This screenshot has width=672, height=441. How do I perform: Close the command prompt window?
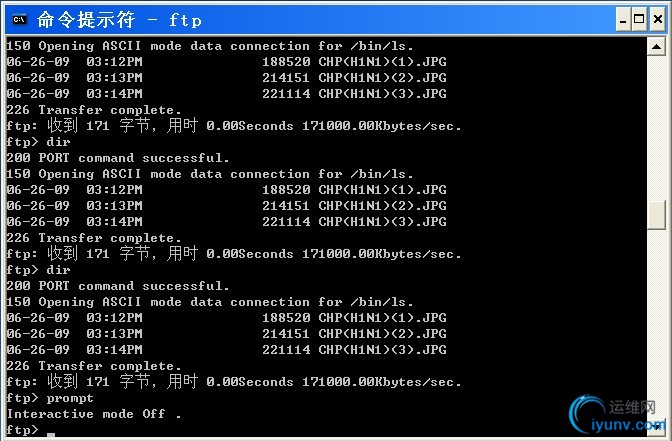click(x=657, y=20)
